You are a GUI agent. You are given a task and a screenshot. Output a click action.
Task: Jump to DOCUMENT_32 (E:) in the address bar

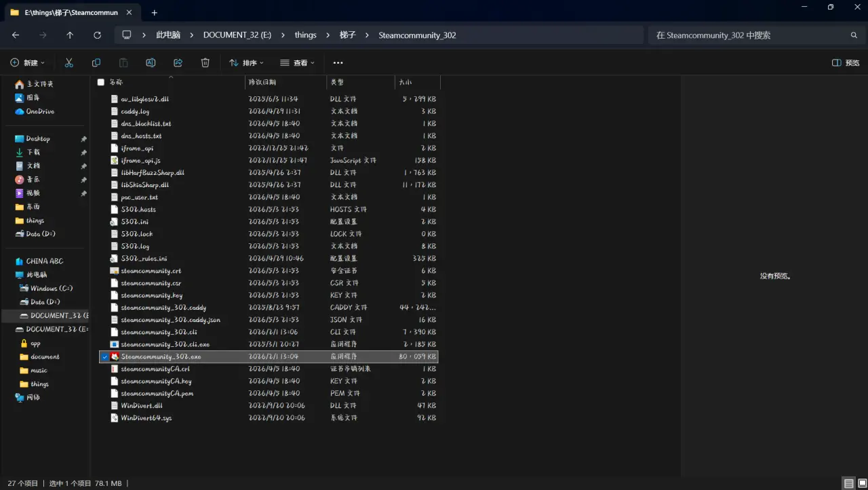coord(237,35)
